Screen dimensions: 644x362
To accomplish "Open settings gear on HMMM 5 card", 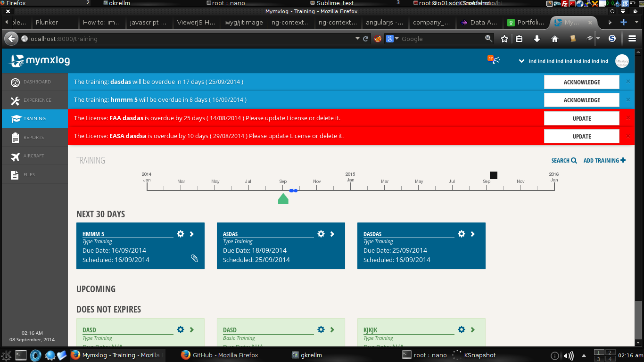I will [x=180, y=234].
